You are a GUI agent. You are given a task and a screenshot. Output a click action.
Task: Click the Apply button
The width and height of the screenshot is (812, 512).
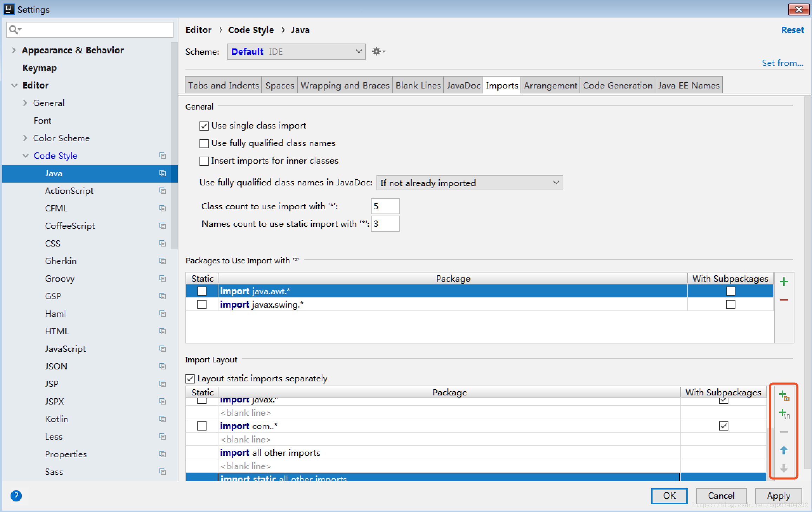(x=778, y=495)
